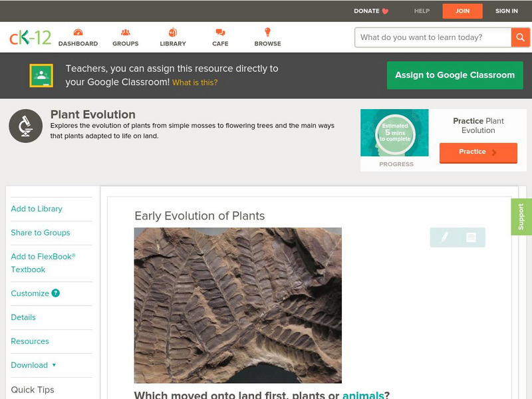Click Add to FlexBook Textbook
The height and width of the screenshot is (399, 532).
click(43, 263)
